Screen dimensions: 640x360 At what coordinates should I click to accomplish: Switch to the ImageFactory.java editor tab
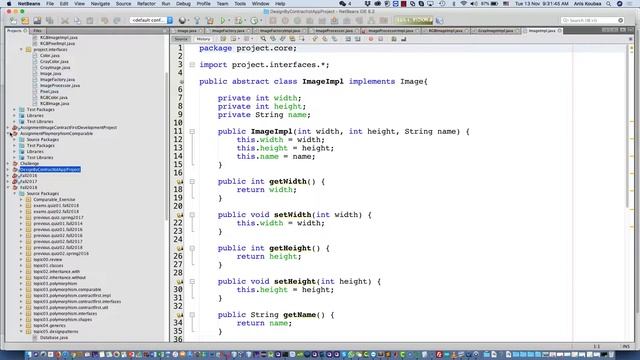click(x=228, y=31)
